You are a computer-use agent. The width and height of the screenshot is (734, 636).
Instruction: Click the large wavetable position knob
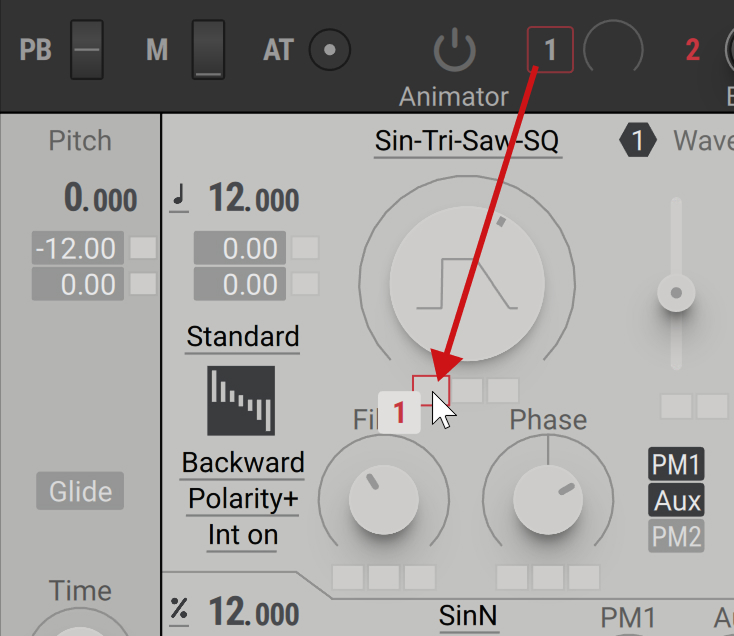(x=467, y=284)
